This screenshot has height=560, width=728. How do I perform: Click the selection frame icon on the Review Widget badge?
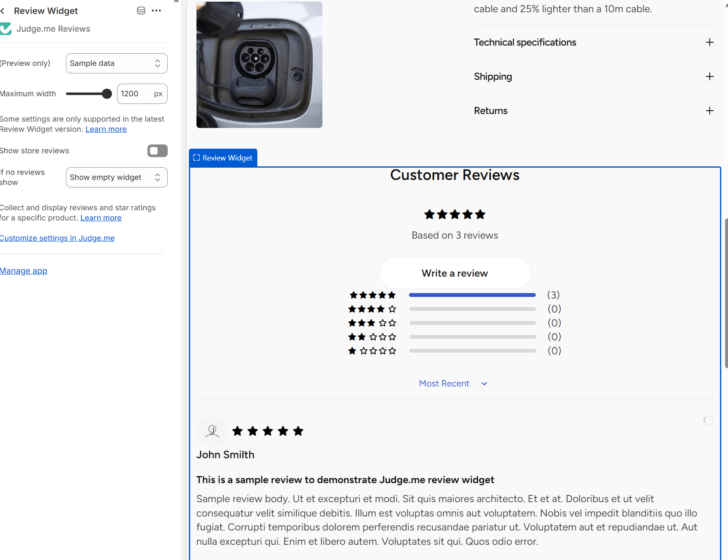[x=196, y=158]
